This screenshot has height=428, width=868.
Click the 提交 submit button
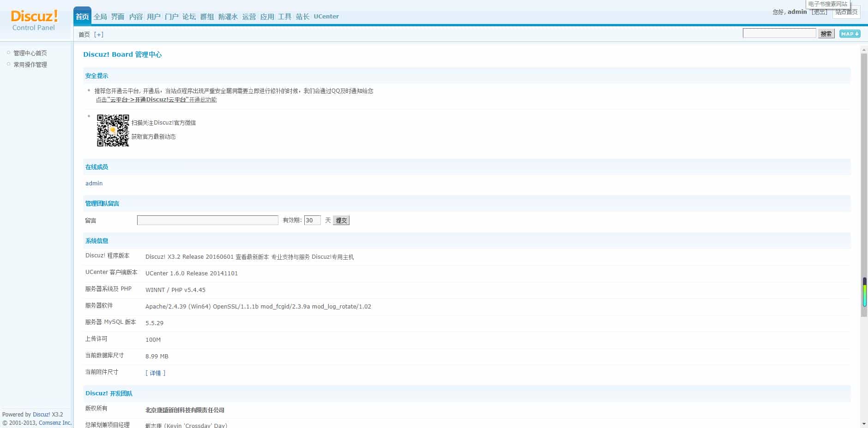(341, 220)
